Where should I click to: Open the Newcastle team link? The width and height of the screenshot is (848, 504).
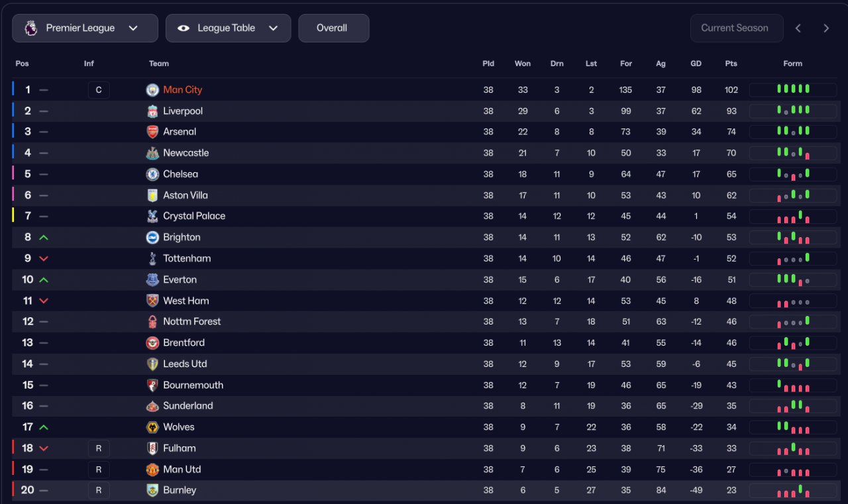185,153
